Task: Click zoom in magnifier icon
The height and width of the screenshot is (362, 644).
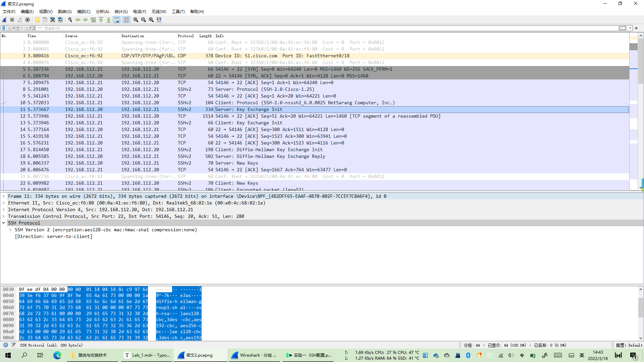Action: [x=136, y=20]
